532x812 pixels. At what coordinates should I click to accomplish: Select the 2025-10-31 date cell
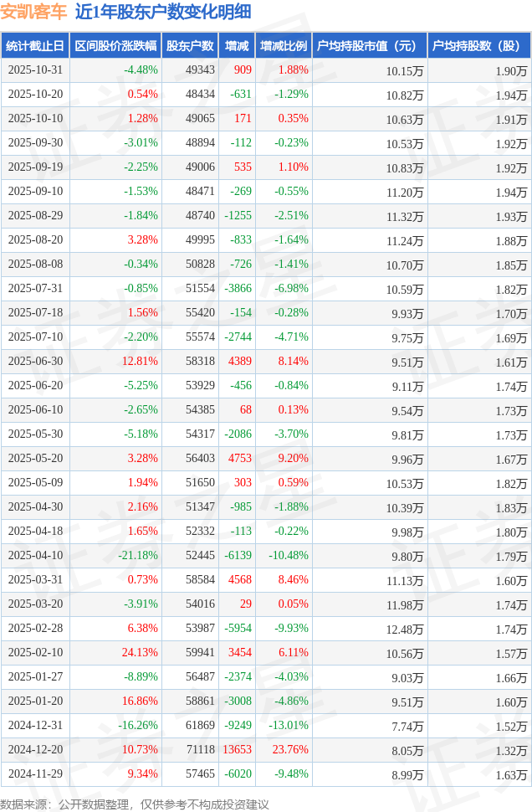[x=35, y=70]
